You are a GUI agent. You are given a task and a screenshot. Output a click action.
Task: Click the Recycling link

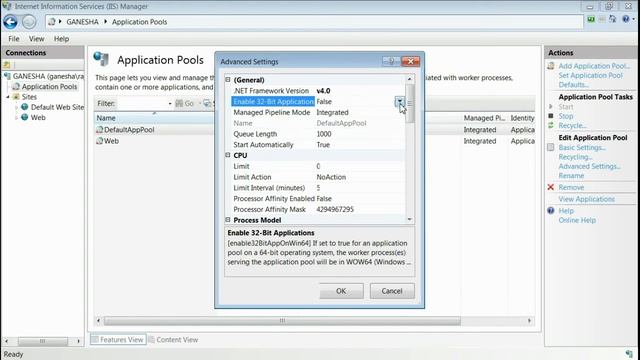pyautogui.click(x=575, y=157)
